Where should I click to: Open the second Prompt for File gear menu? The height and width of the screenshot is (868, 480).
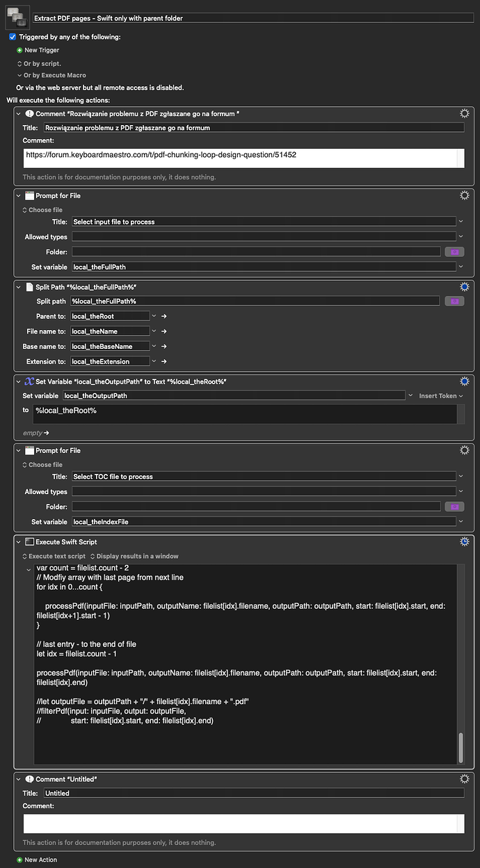pos(464,450)
